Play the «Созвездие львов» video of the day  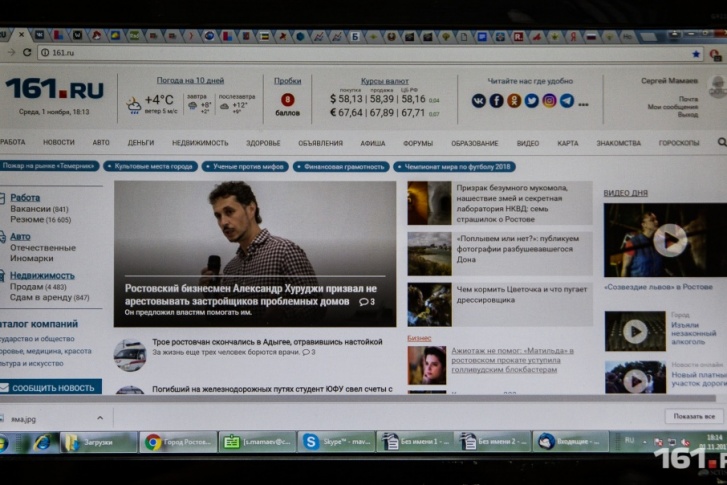[670, 240]
